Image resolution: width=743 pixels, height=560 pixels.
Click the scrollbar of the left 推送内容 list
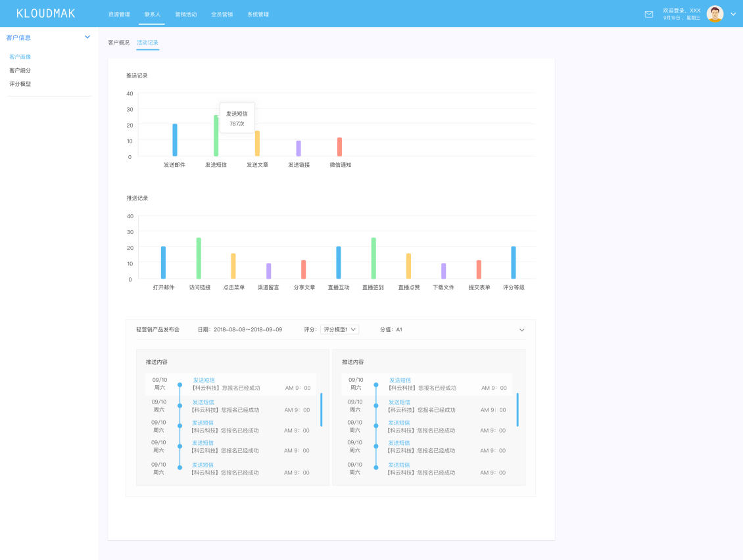click(322, 410)
